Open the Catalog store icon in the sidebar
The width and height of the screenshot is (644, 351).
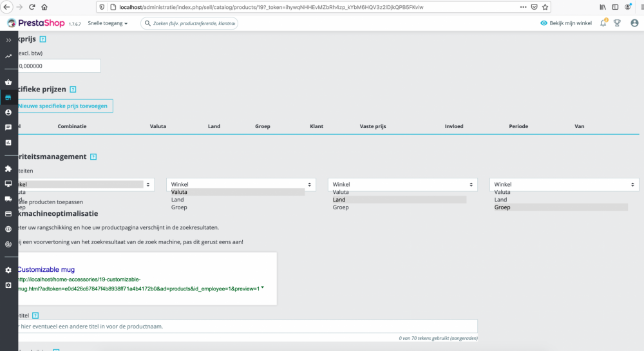[8, 97]
